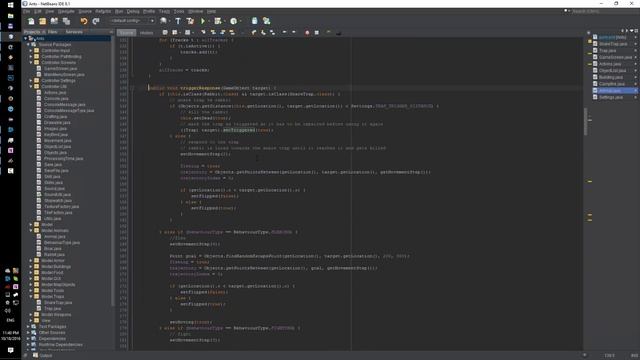Open the File menu
This screenshot has width=640, height=360.
[27, 11]
